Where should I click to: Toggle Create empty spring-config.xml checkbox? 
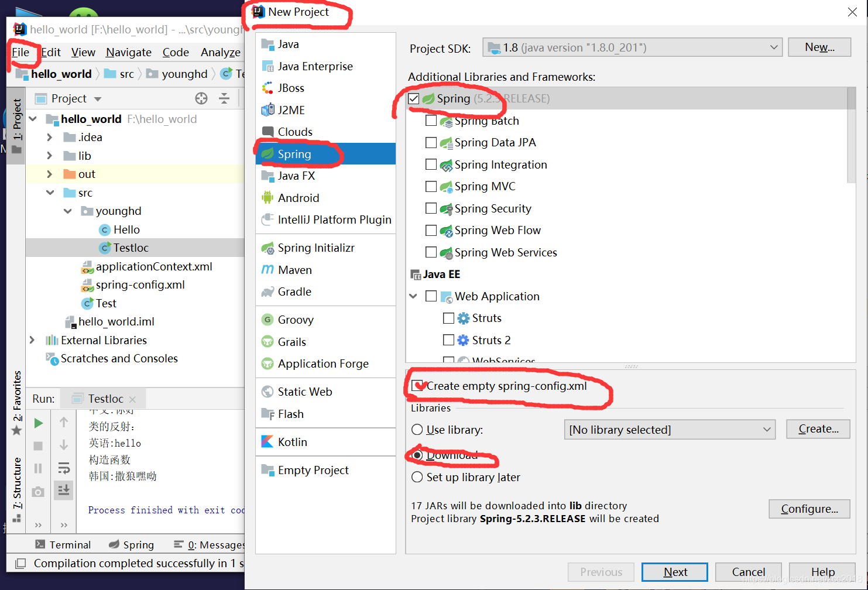pos(417,386)
